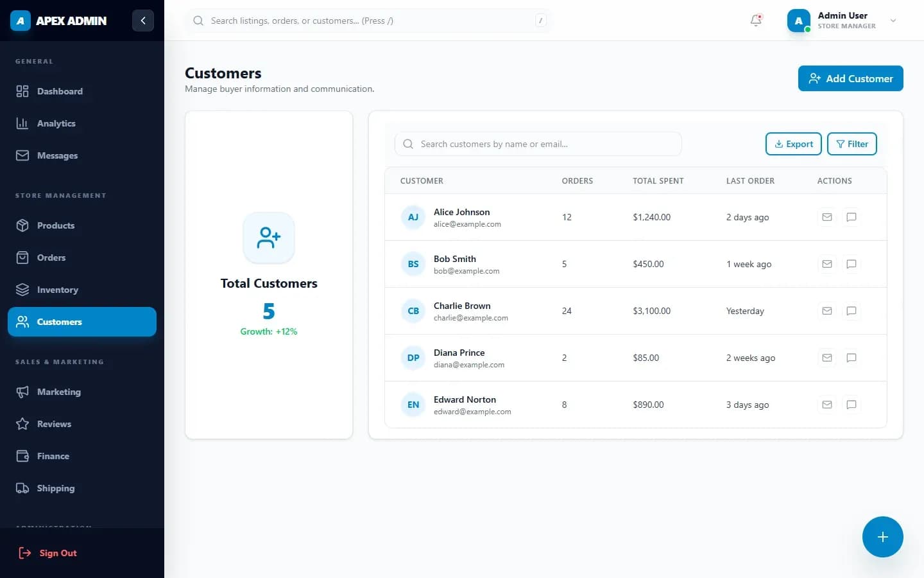Collapse the sidebar with the chevron button
924x578 pixels.
[143, 21]
